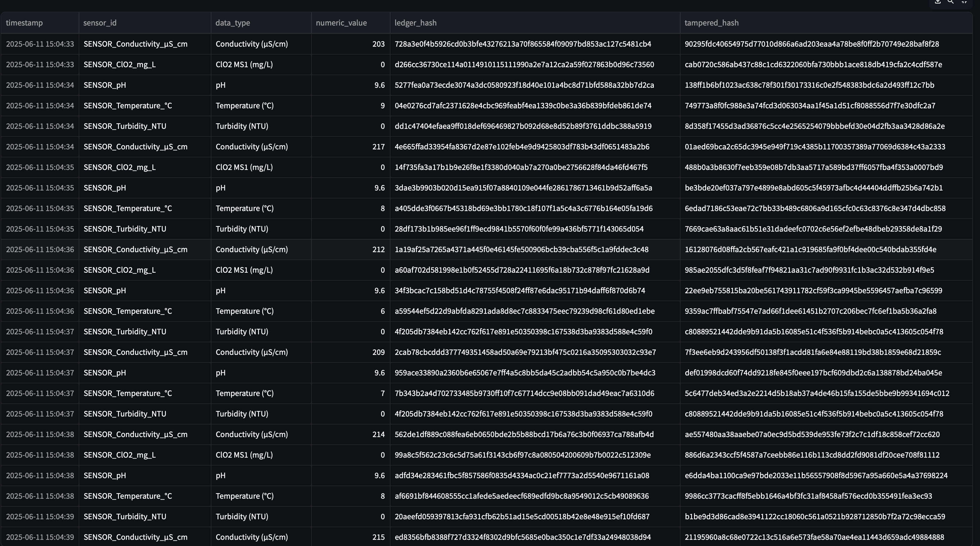Select tampered hash starting with 8d358f17455d
Viewport: 980px width, 546px height.
(826, 126)
